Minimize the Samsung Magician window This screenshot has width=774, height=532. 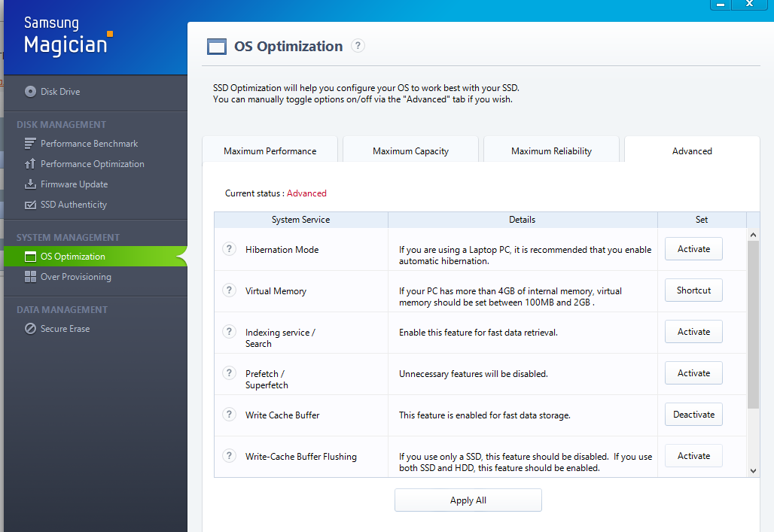pyautogui.click(x=721, y=4)
